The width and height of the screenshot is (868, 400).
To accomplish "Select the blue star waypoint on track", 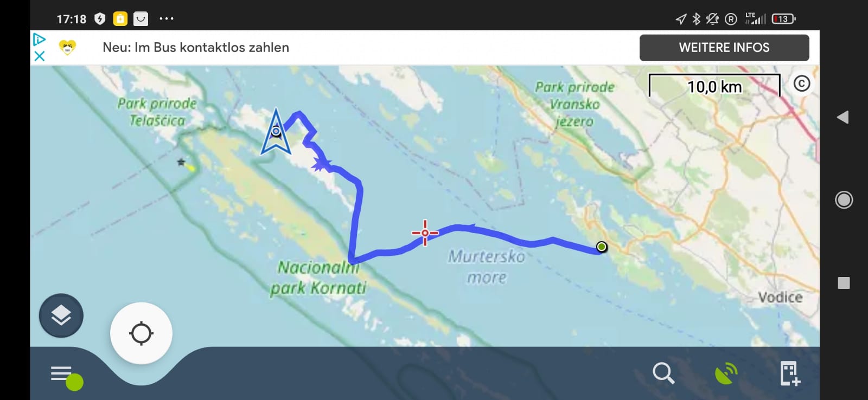I will (x=322, y=163).
